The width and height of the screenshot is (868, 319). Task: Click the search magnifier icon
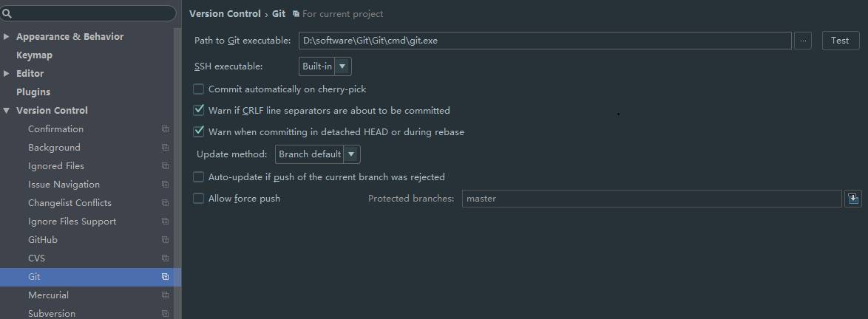click(7, 14)
